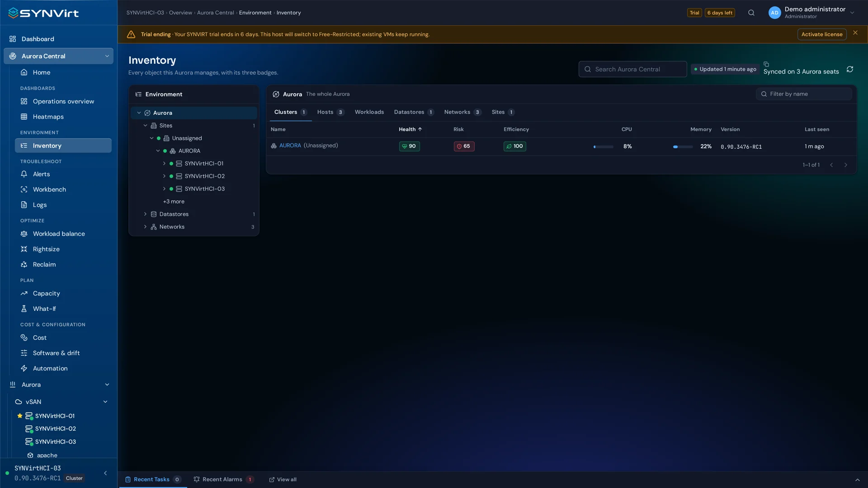The image size is (868, 488).
Task: Expand the bottom tasks panel chevron
Action: (x=858, y=480)
